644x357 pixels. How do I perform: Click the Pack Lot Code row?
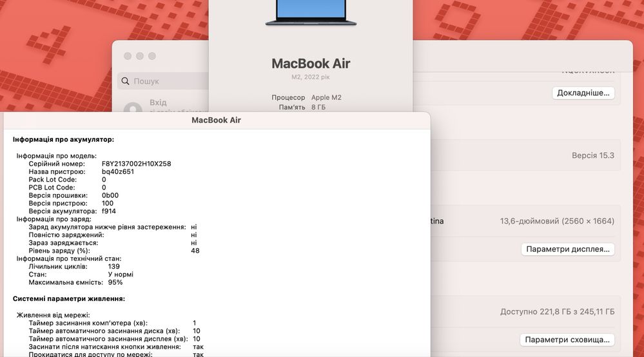pyautogui.click(x=67, y=179)
